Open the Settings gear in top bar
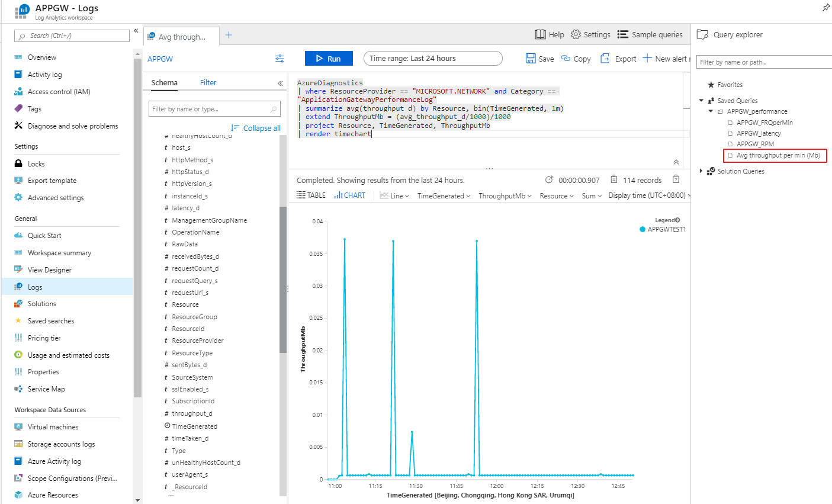This screenshot has width=832, height=504. [576, 34]
